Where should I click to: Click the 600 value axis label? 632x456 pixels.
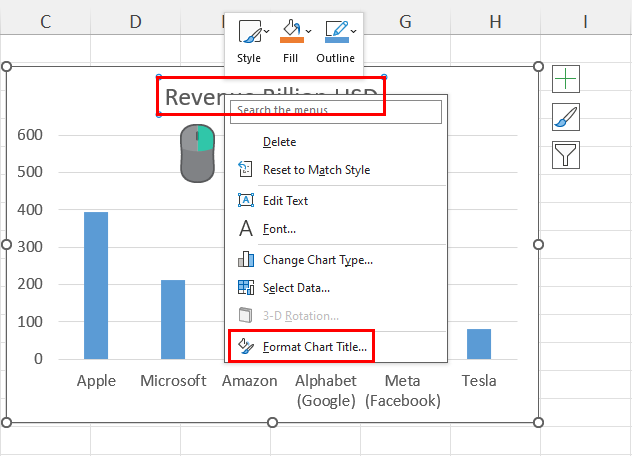[30, 135]
